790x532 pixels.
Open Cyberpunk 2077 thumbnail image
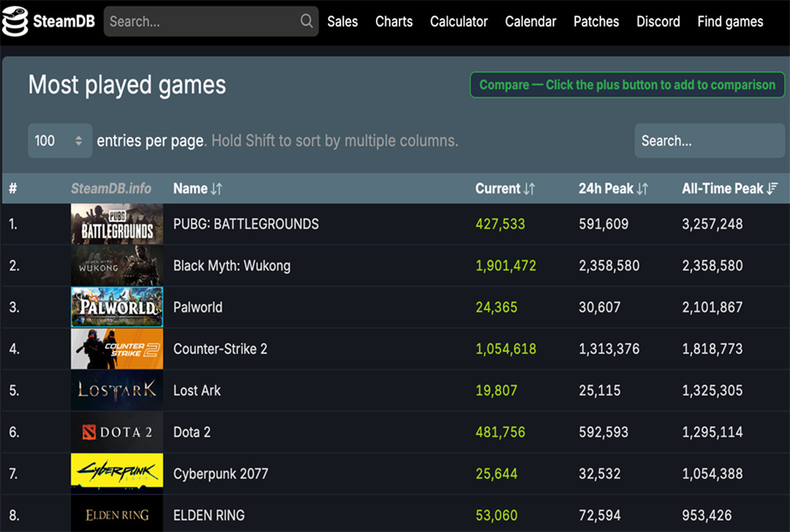click(x=117, y=474)
